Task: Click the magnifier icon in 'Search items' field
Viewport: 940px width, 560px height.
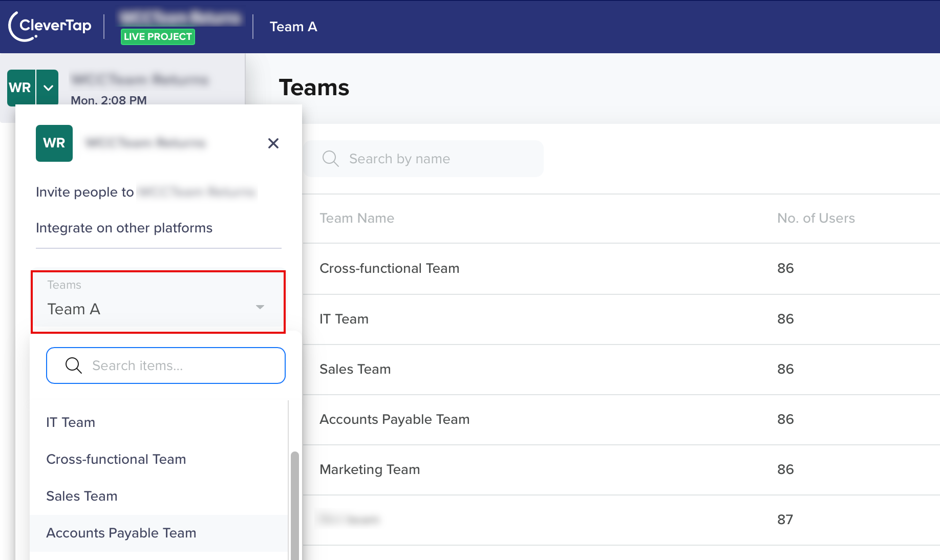Action: point(73,365)
